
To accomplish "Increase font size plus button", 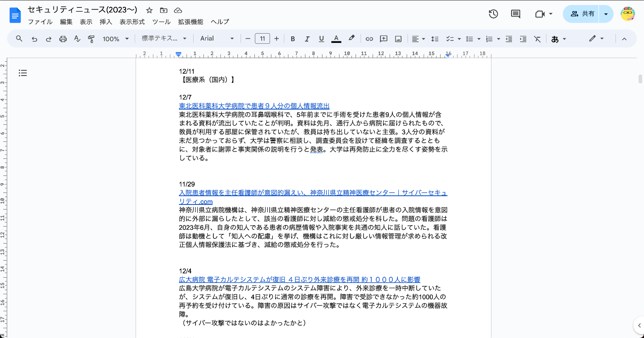I will pyautogui.click(x=276, y=39).
